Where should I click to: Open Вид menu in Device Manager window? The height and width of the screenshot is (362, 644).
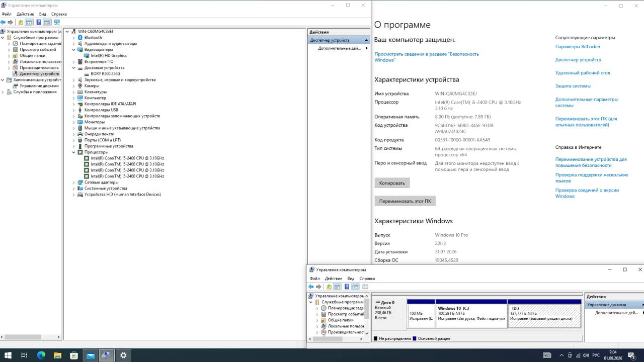point(42,14)
